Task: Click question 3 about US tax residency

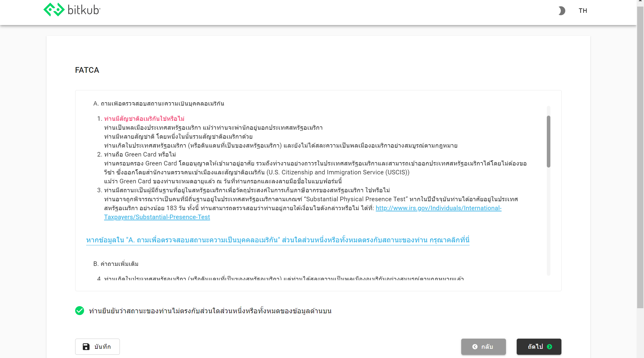Action: tap(247, 190)
